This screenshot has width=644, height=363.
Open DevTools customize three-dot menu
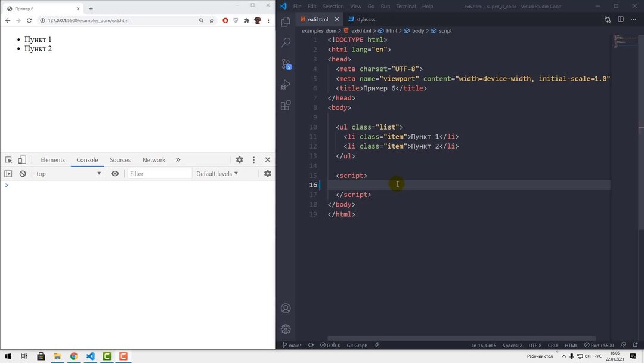[254, 159]
